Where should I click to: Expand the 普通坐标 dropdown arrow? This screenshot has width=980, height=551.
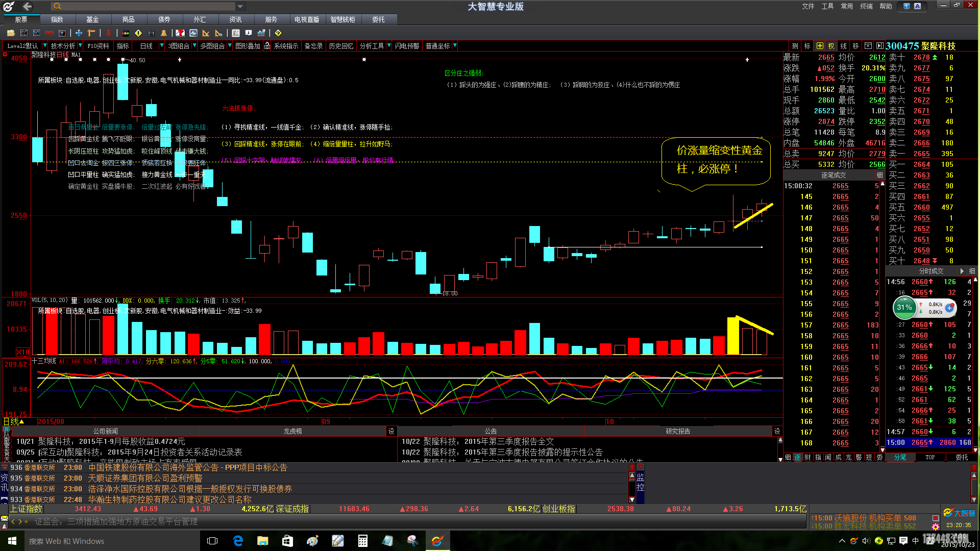455,46
